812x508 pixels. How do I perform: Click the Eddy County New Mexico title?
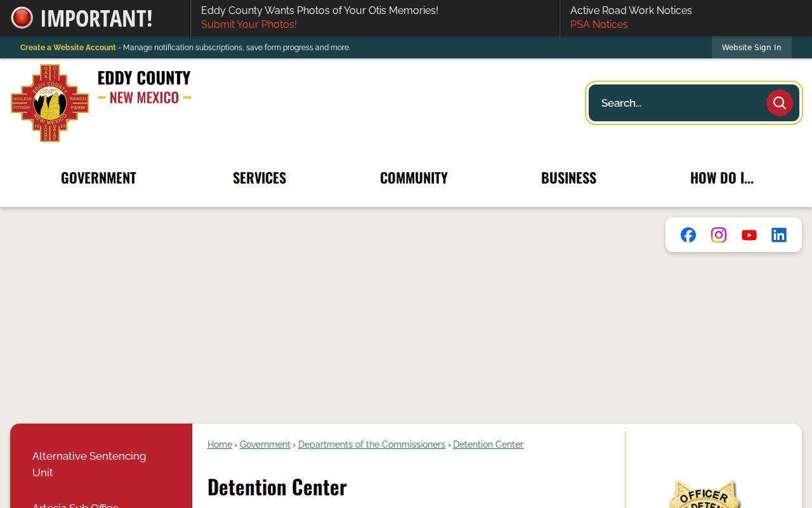pos(144,87)
